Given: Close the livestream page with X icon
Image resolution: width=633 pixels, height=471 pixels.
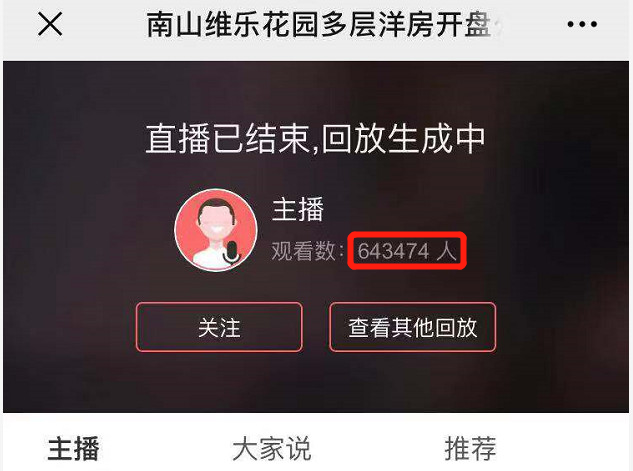Looking at the screenshot, I should [50, 24].
